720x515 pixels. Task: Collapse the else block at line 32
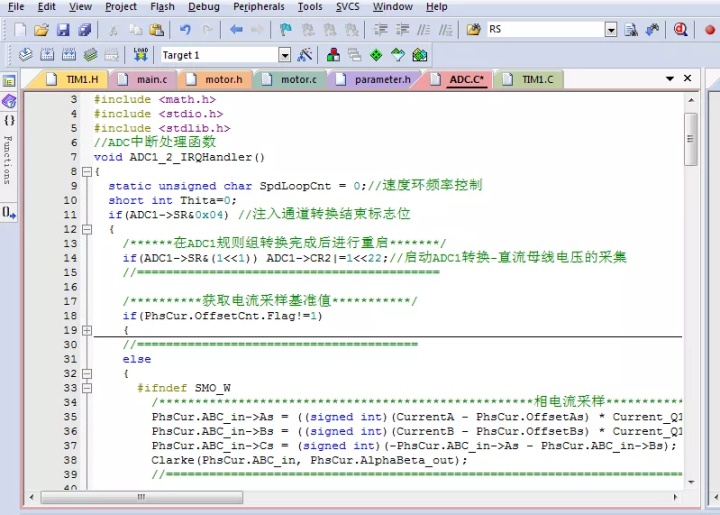pyautogui.click(x=87, y=374)
